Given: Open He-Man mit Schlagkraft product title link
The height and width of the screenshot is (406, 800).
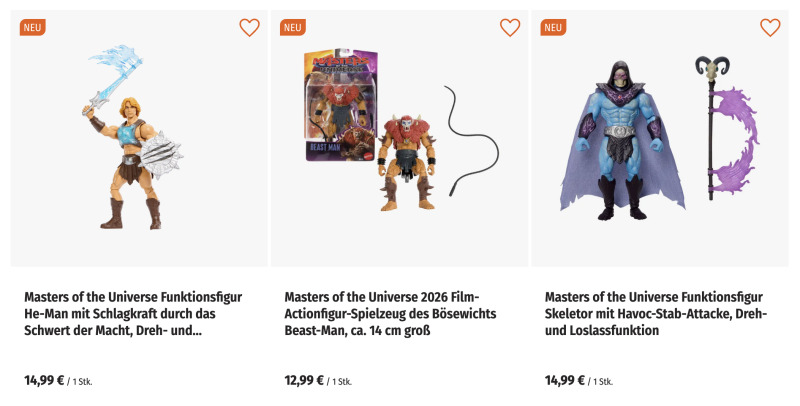Looking at the screenshot, I should tap(113, 313).
